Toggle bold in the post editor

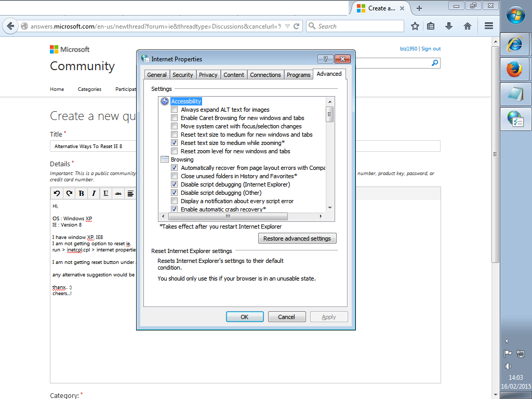[82, 193]
